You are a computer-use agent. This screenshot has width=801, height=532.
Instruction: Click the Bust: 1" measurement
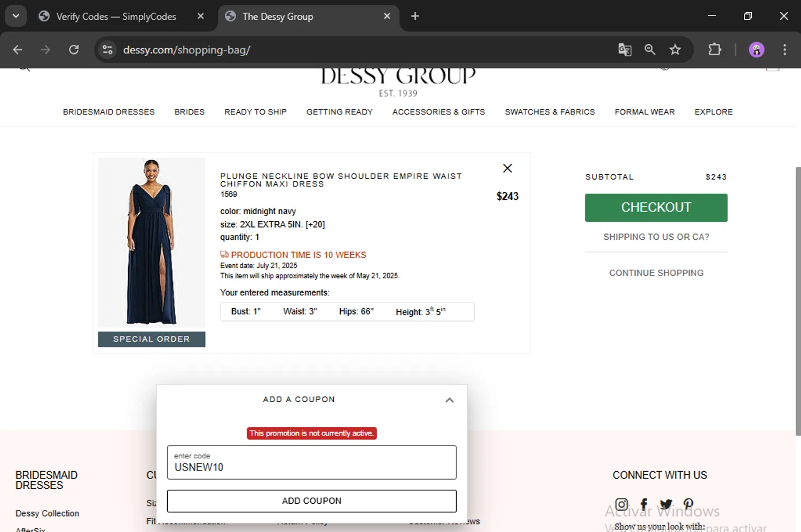[246, 311]
